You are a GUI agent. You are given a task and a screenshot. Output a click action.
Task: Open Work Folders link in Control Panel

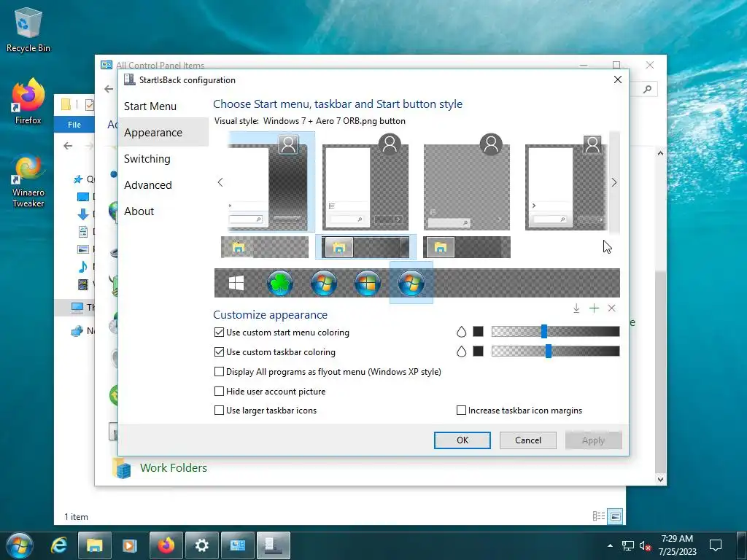pyautogui.click(x=174, y=468)
